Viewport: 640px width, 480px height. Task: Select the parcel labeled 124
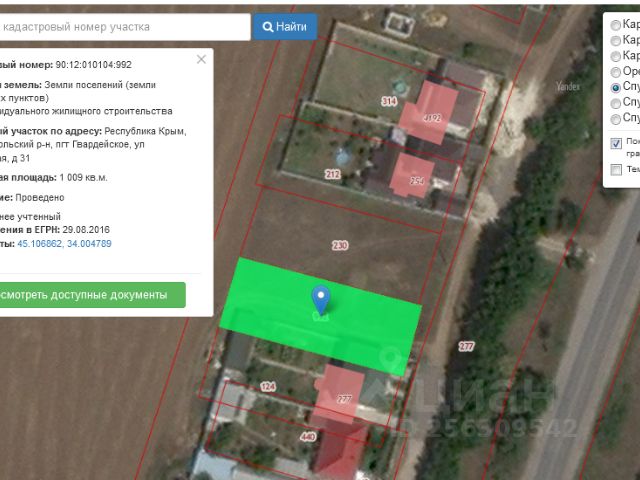point(267,386)
